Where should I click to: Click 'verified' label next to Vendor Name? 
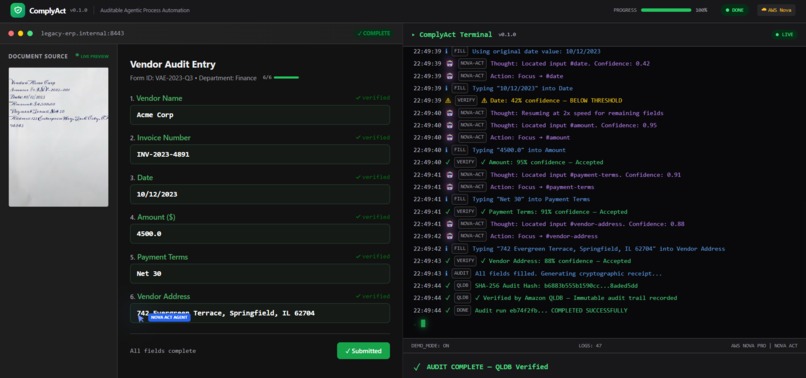[373, 98]
